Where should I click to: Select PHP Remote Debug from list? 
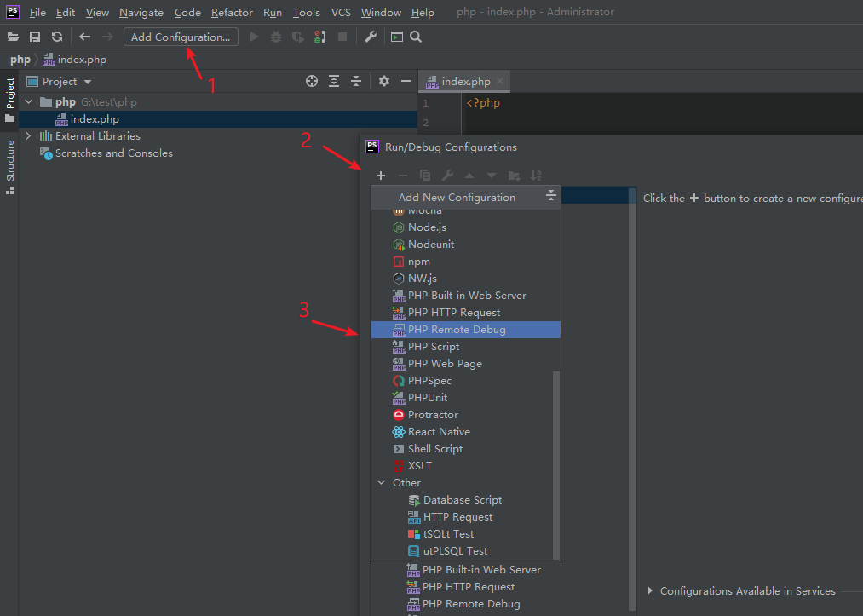click(457, 330)
